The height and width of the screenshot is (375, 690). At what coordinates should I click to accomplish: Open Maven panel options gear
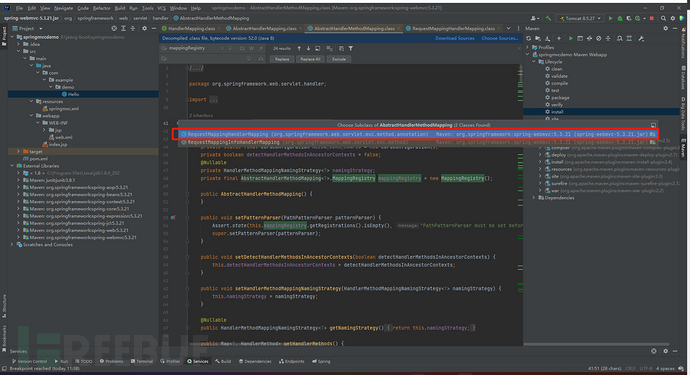(665, 29)
